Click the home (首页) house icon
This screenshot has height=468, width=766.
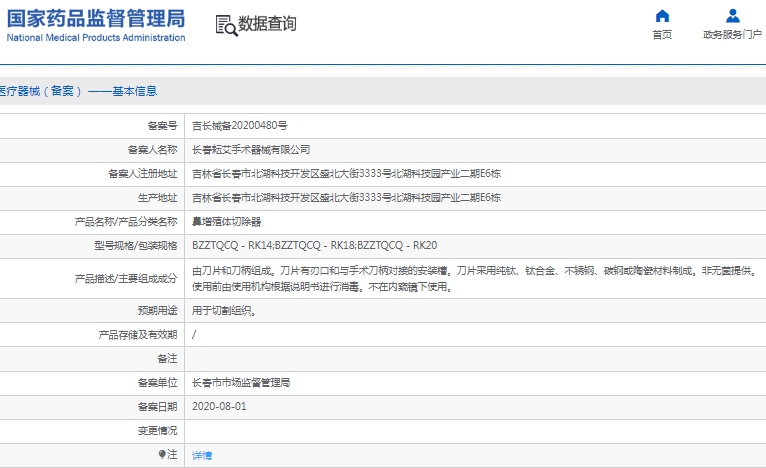point(662,16)
